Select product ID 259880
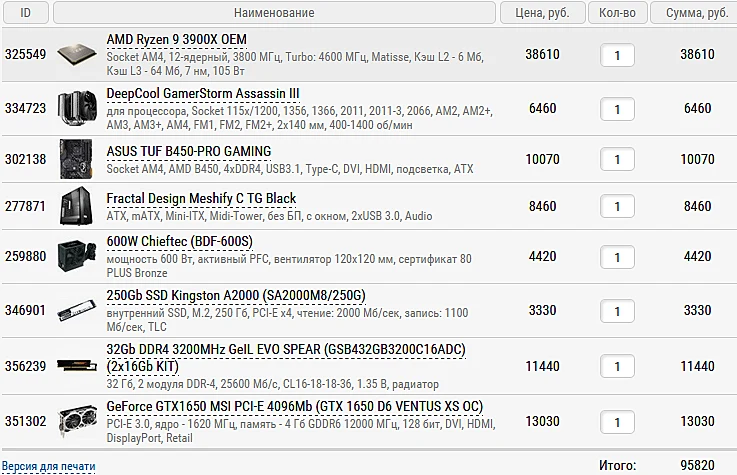 click(x=25, y=257)
